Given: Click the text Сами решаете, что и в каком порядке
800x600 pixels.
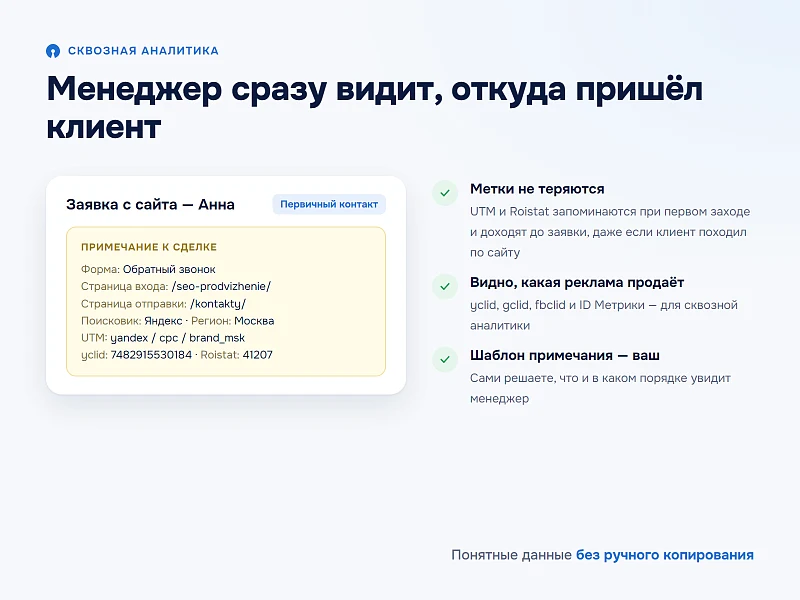Looking at the screenshot, I should point(578,378).
